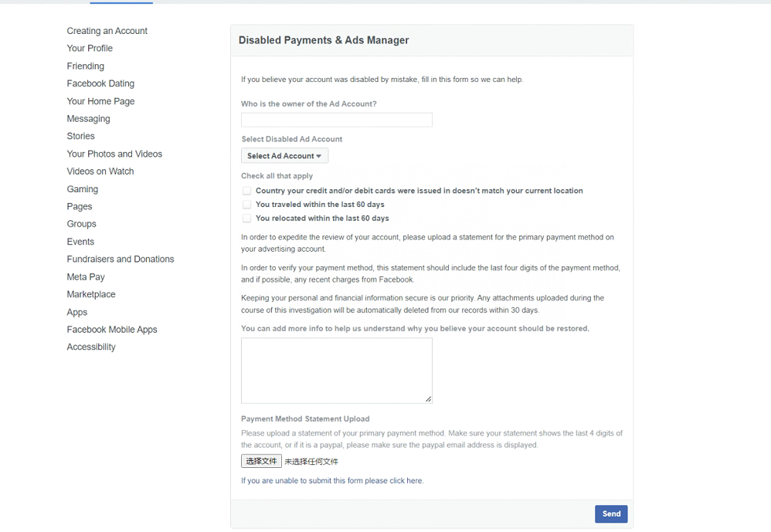
Task: Tick 'You traveled within the last 60 days'
Action: click(246, 205)
